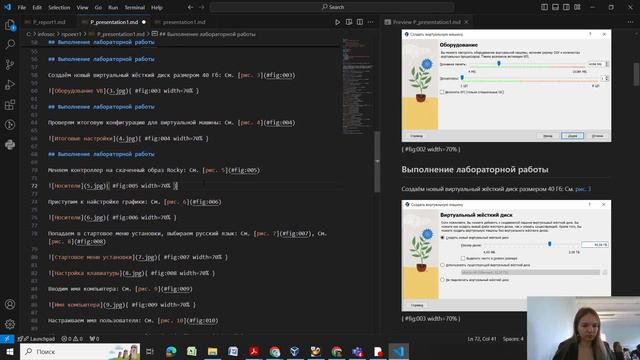640x360 pixels.
Task: Open the View menu
Action: [82, 7]
